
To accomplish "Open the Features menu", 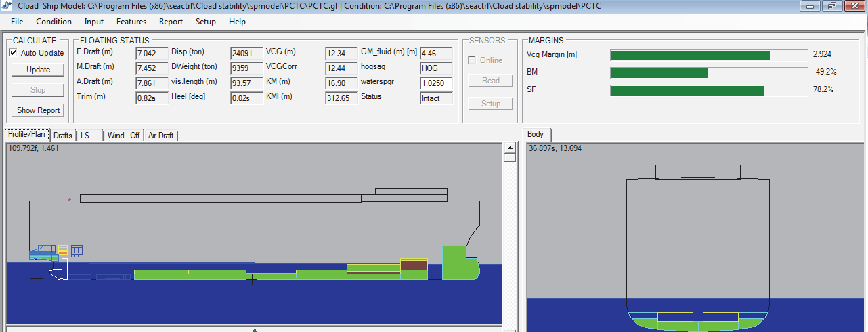I will click(x=131, y=22).
